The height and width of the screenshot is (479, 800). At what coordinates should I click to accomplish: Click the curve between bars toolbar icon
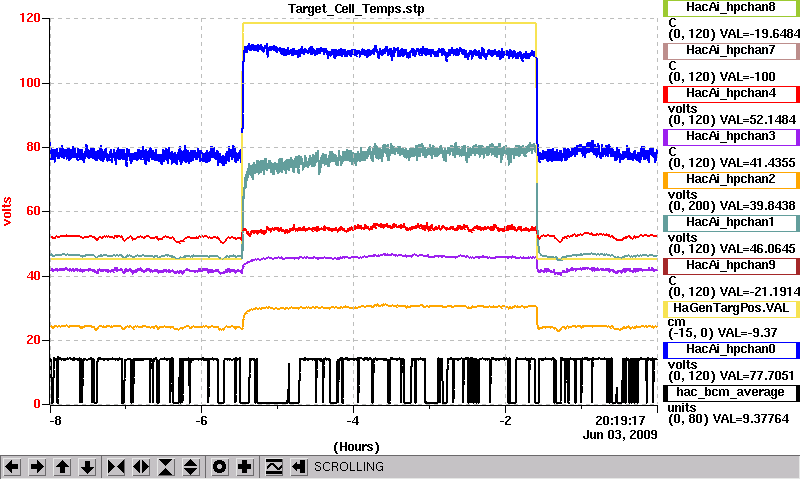[274, 467]
